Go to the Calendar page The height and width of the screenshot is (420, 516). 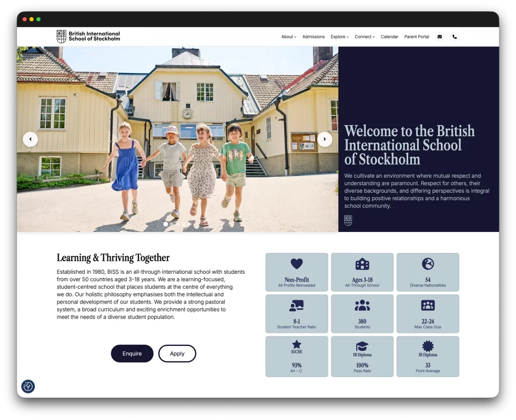click(x=390, y=37)
